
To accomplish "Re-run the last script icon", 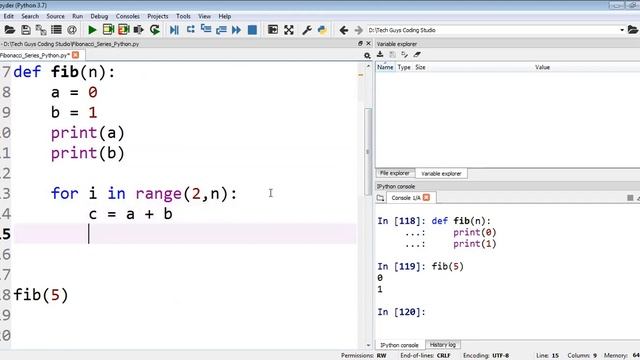I will 155,30.
